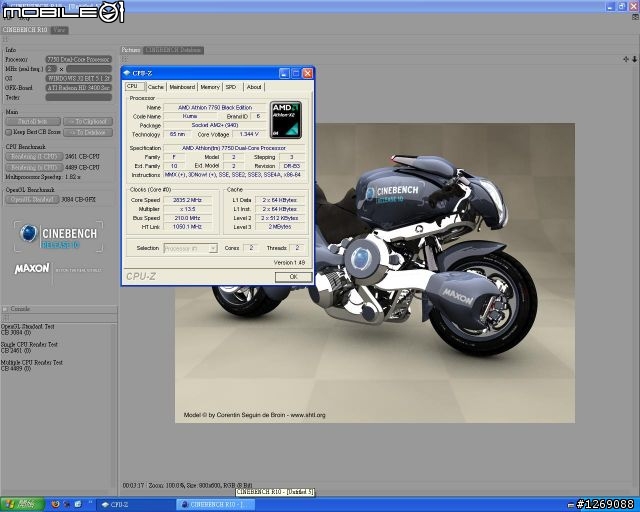
Task: Click the grip handle above the Info panel
Action: click(5, 39)
